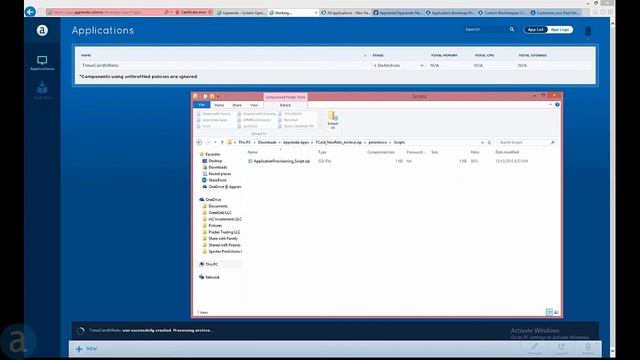
Task: Click the delete trash icon in bottom bar
Action: pyautogui.click(x=588, y=347)
